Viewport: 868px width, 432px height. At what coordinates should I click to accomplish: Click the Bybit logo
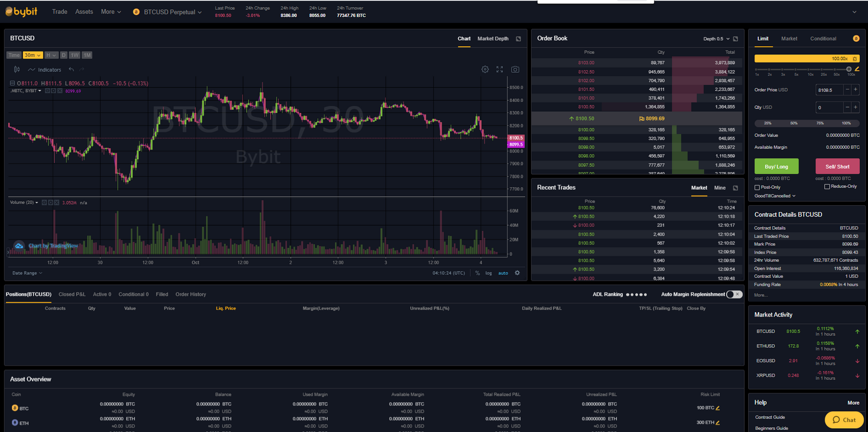coord(22,11)
